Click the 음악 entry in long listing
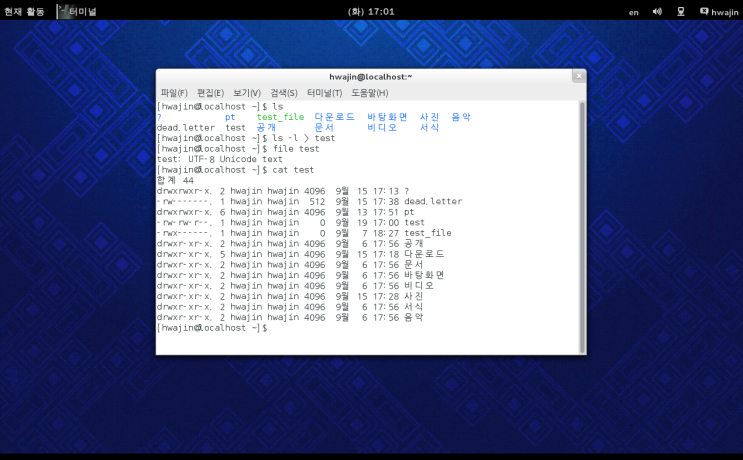This screenshot has width=743, height=460. 414,317
